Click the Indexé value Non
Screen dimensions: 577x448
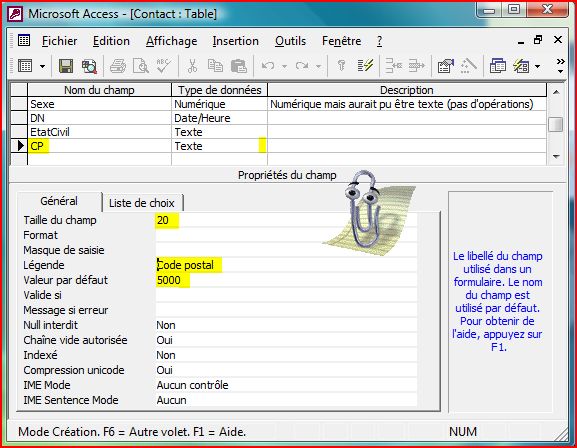(x=286, y=355)
